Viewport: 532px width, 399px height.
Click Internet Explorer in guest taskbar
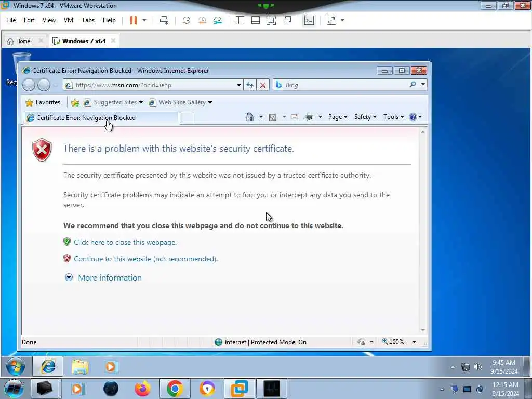point(48,366)
